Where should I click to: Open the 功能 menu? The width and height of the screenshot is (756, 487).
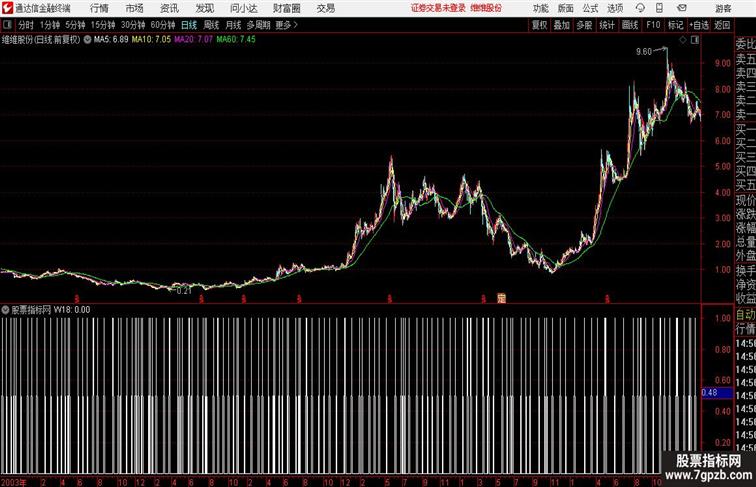click(x=540, y=8)
